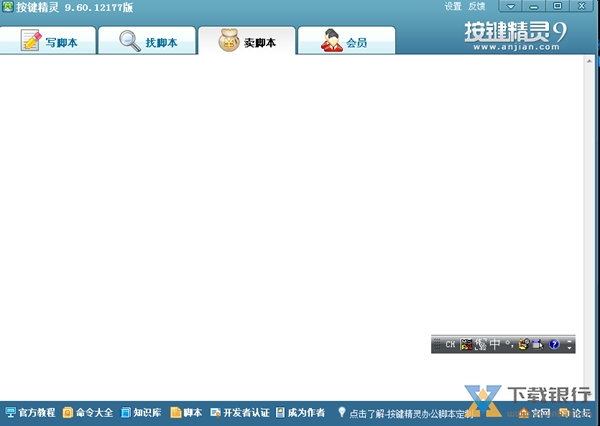Minimize the IME language bar
600x426 pixels.
tap(569, 340)
